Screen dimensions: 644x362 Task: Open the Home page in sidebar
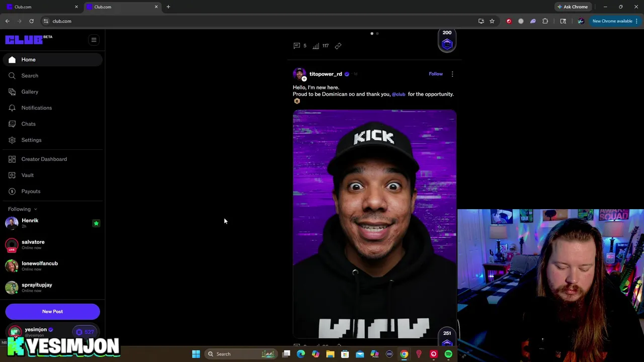[52, 59]
